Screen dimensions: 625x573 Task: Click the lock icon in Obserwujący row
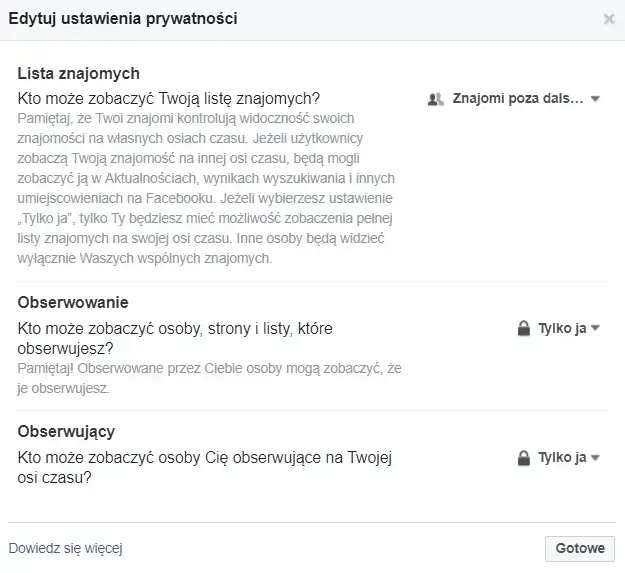point(523,457)
